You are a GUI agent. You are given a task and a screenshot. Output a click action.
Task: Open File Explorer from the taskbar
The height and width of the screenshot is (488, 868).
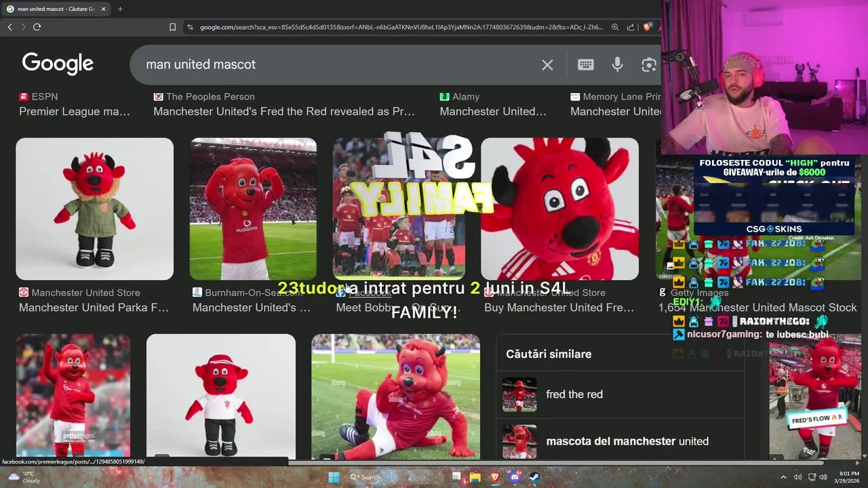(x=475, y=477)
